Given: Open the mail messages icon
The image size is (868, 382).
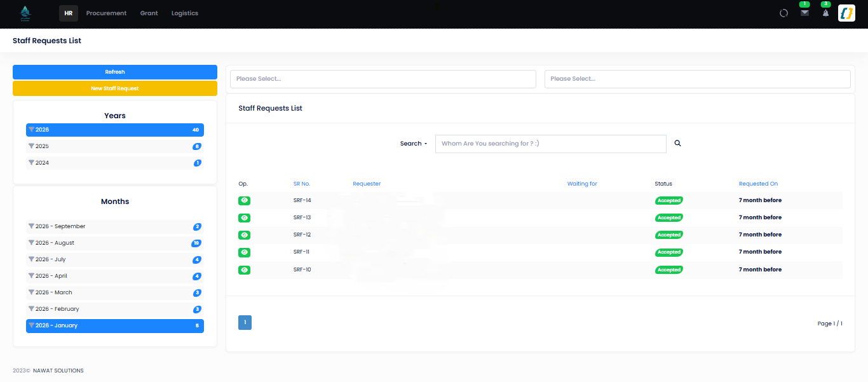Looking at the screenshot, I should (805, 13).
